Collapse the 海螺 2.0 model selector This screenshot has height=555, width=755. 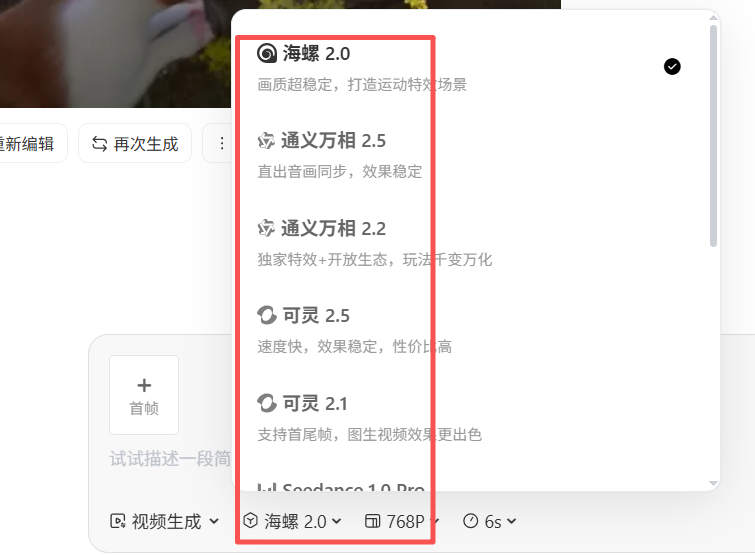(x=292, y=521)
